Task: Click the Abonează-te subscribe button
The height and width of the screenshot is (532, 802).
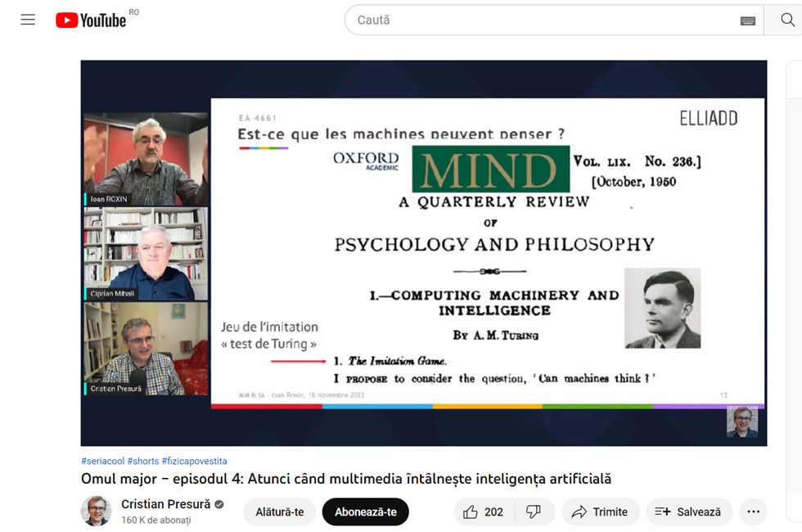Action: pyautogui.click(x=366, y=512)
